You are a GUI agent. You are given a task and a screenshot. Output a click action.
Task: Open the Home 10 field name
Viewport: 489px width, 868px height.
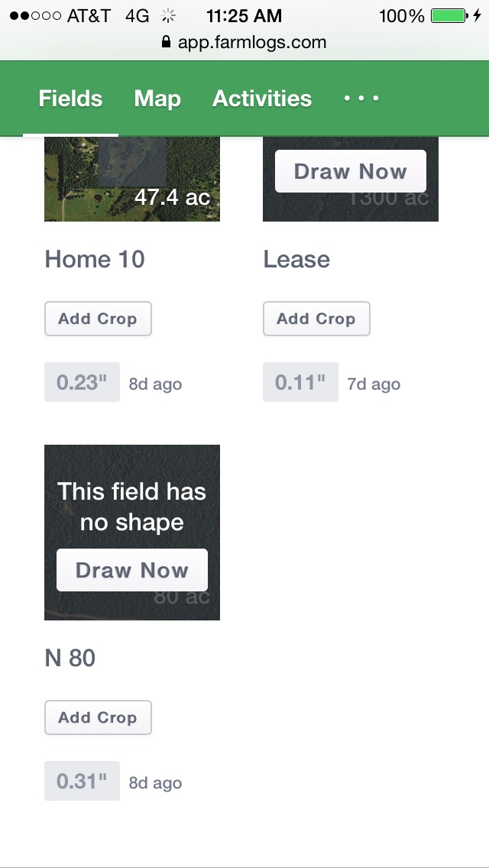coord(95,259)
